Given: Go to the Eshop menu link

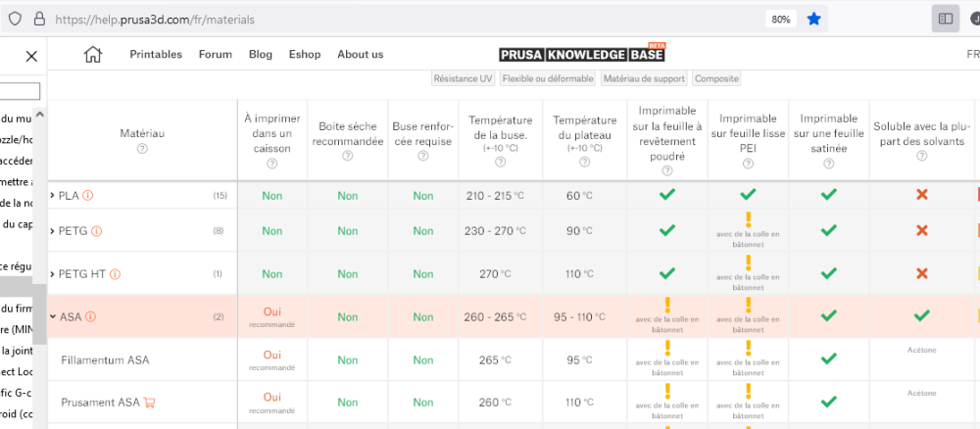Looking at the screenshot, I should pyautogui.click(x=305, y=55).
